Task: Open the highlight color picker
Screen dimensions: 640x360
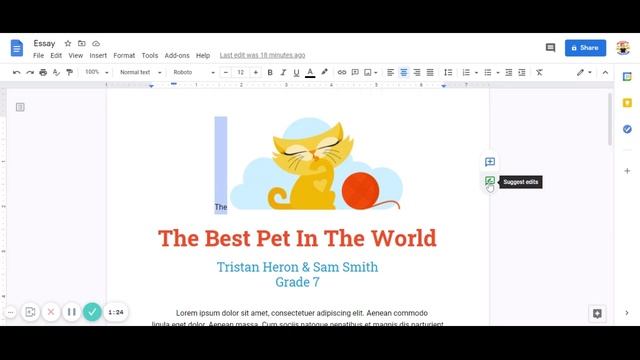Action: pyautogui.click(x=324, y=72)
